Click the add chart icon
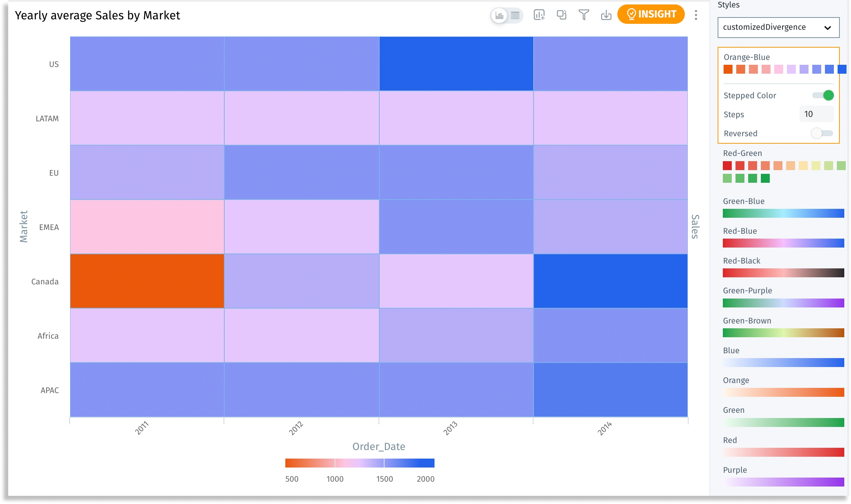Screen dimensions: 851x504 (x=539, y=15)
